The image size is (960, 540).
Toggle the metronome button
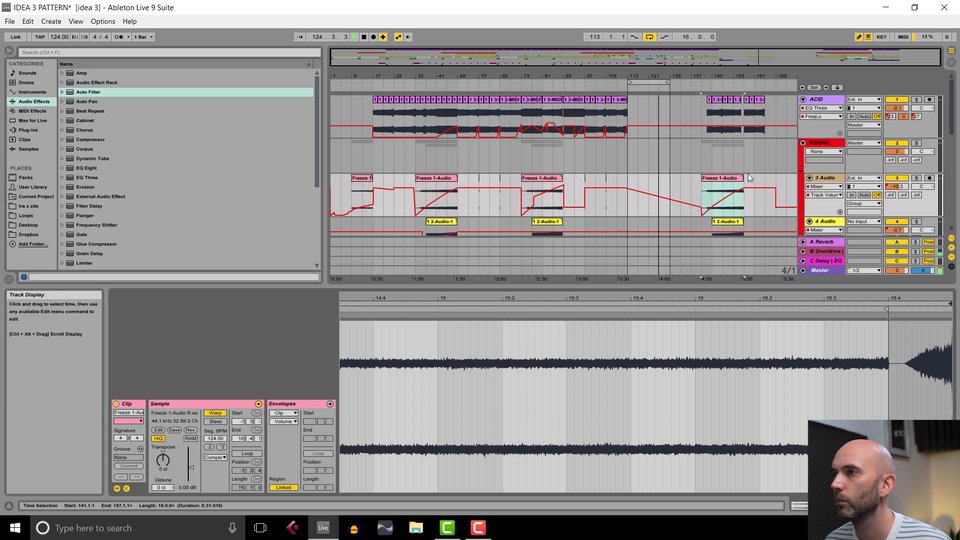(119, 37)
